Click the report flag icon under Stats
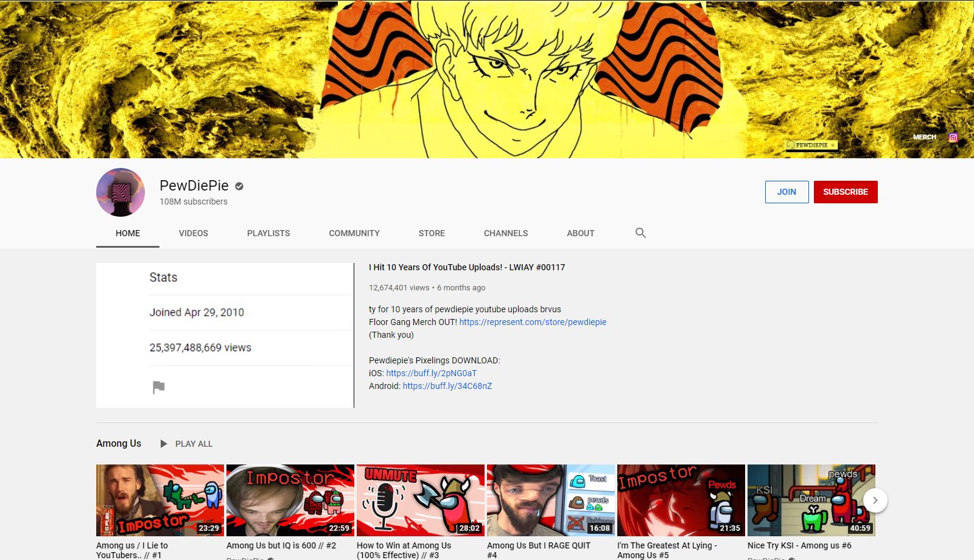Viewport: 974px width, 560px height. tap(158, 387)
